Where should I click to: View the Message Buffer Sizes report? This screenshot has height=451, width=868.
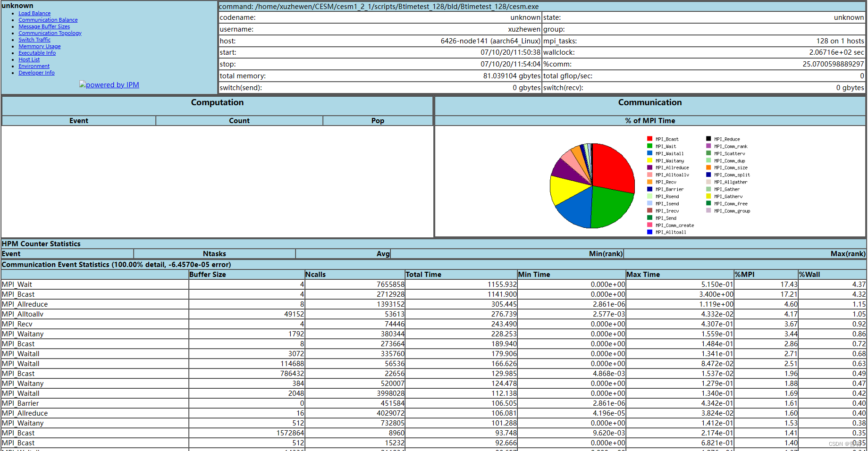pos(44,26)
